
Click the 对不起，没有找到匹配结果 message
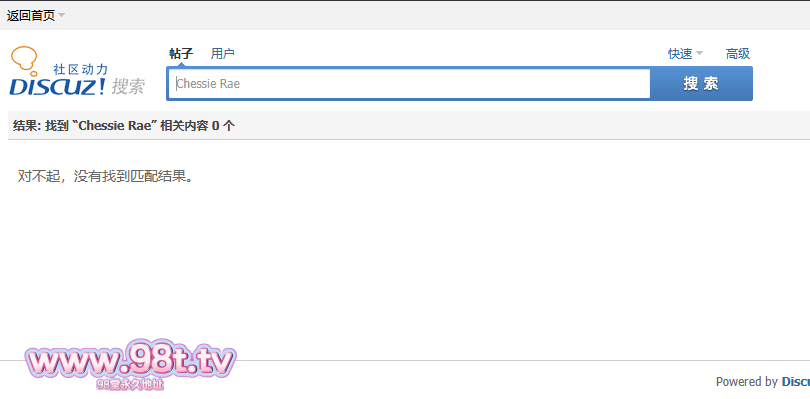[106, 176]
